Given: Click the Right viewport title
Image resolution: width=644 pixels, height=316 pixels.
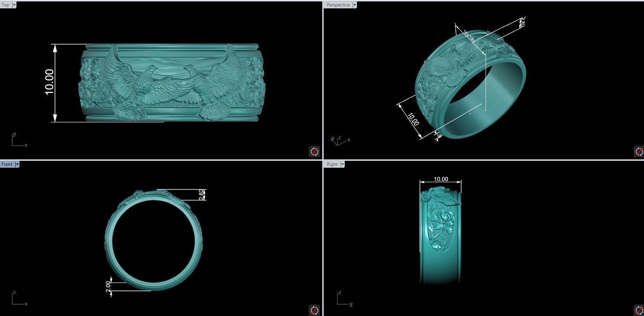Looking at the screenshot, I should tap(332, 164).
